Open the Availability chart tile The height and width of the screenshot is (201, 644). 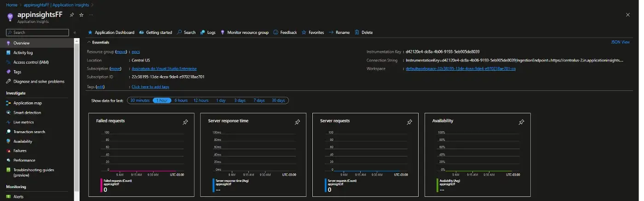pos(477,155)
